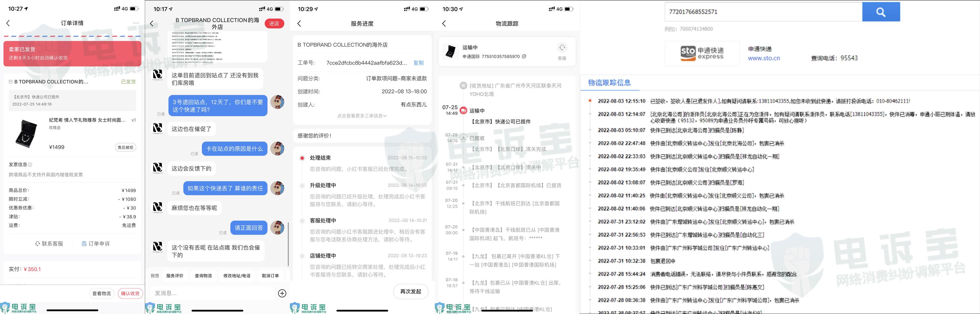Select the 查询物流 quick action in chat

click(x=204, y=276)
